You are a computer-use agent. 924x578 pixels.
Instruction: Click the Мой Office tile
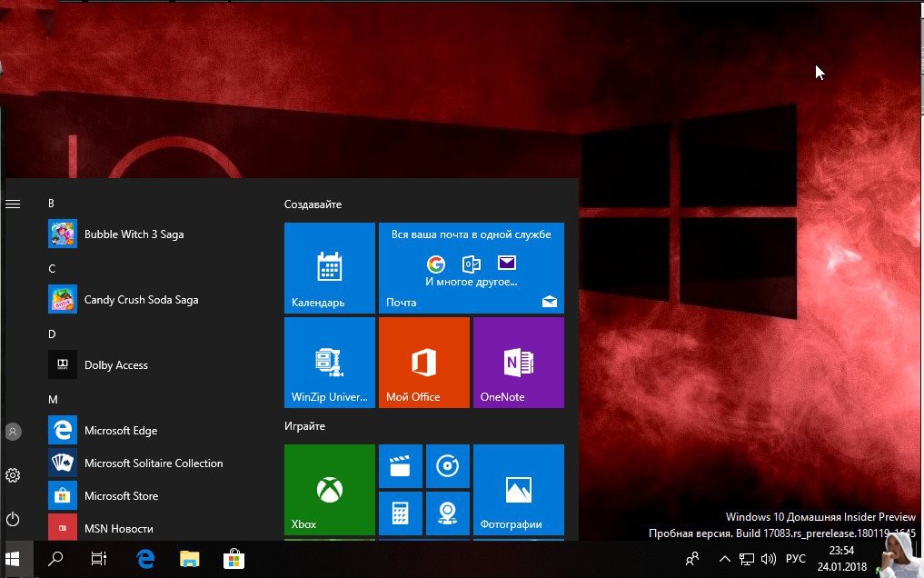[423, 362]
